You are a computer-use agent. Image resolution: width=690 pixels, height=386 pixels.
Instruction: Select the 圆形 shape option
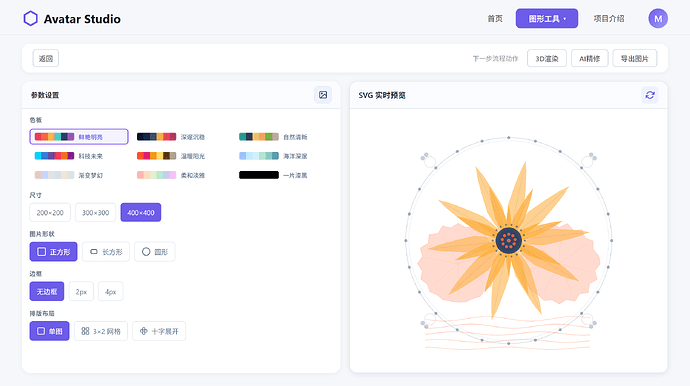coord(154,252)
